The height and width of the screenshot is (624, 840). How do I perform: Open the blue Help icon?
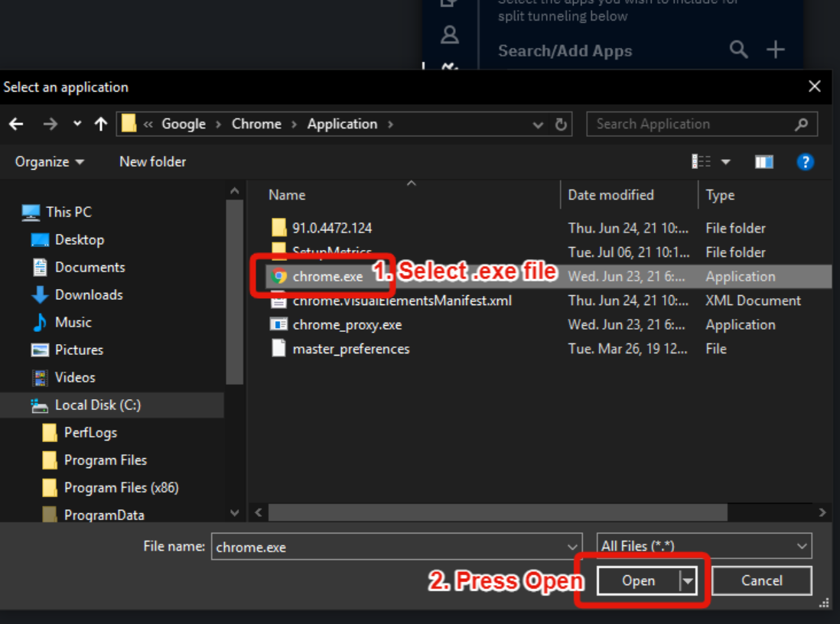tap(804, 161)
